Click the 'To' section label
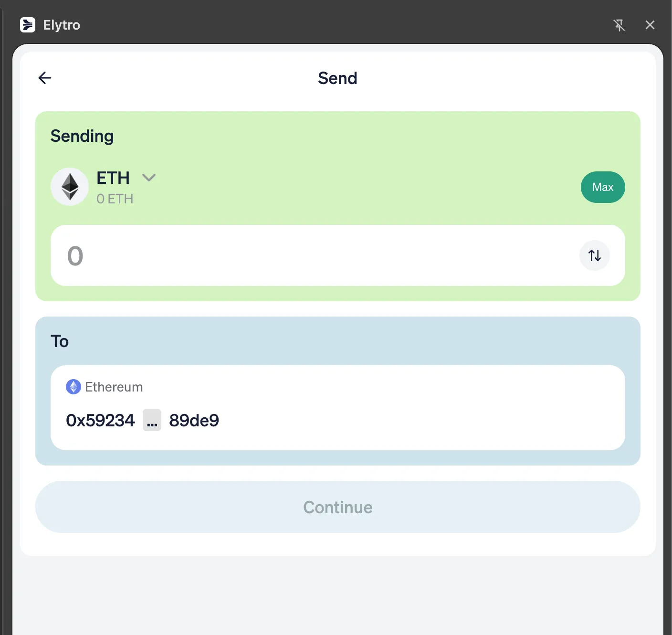The image size is (672, 635). point(59,341)
